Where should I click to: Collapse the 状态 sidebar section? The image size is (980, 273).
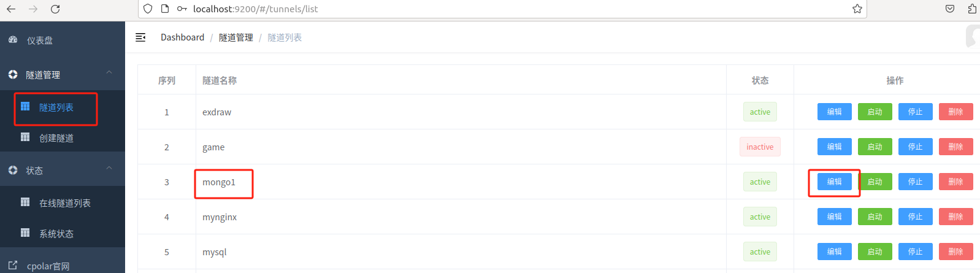click(109, 169)
